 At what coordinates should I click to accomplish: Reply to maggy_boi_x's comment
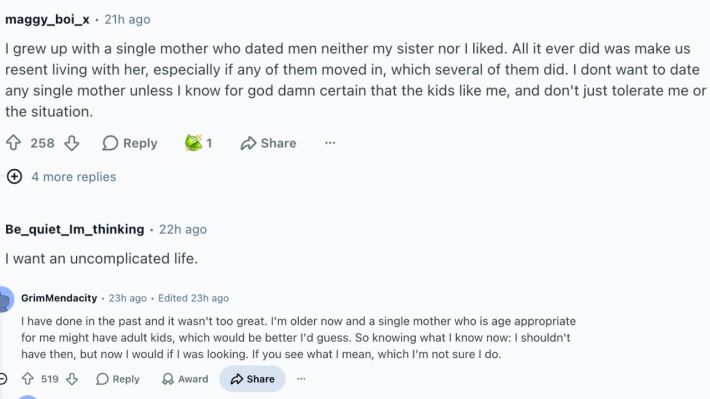pos(130,143)
